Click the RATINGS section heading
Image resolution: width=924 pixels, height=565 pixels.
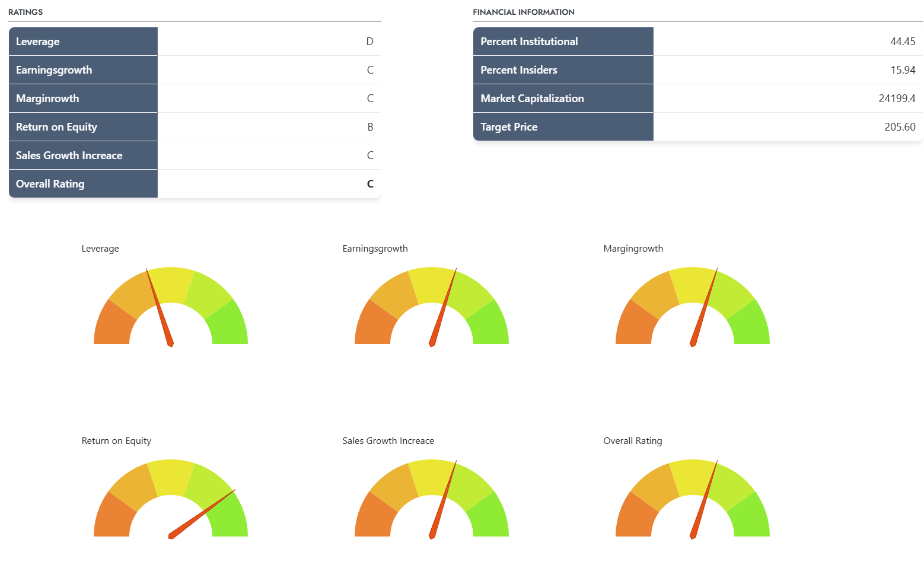pos(26,12)
